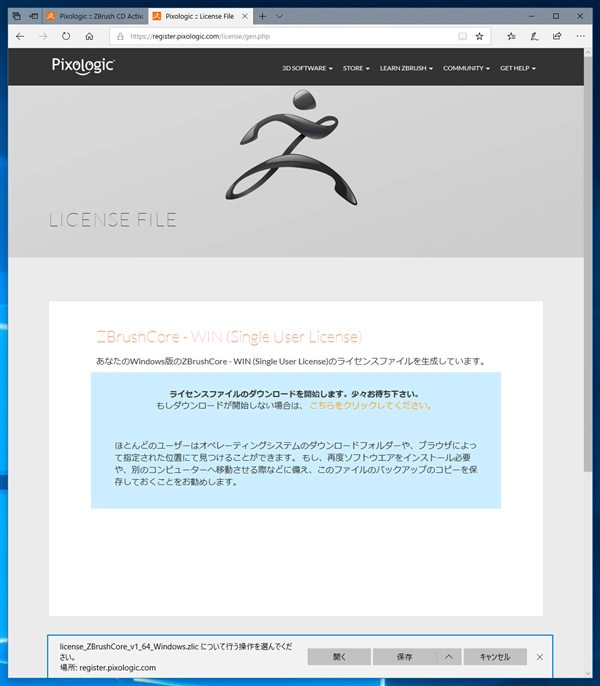The width and height of the screenshot is (600, 686).
Task: Click the browser Forward arrow
Action: click(43, 36)
